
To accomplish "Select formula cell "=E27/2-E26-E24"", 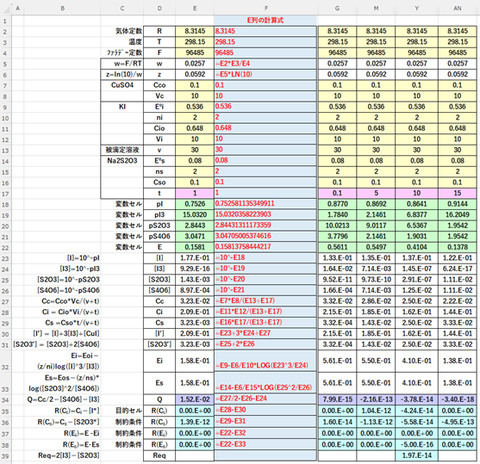I will (266, 399).
